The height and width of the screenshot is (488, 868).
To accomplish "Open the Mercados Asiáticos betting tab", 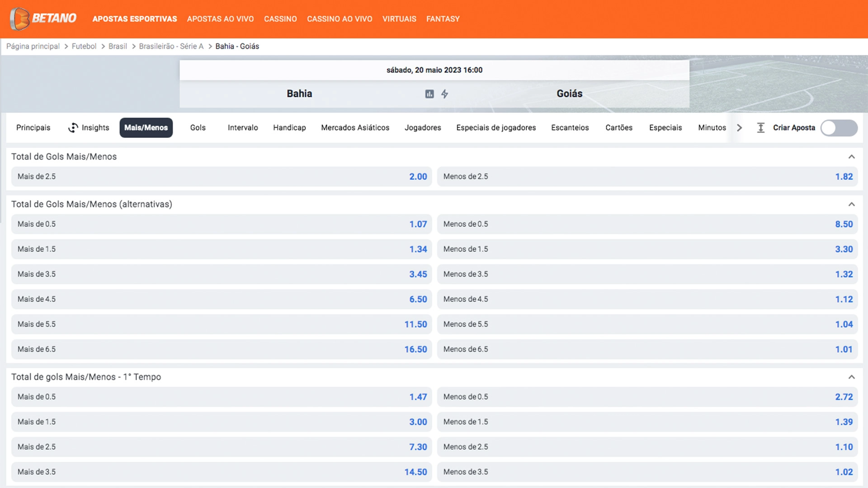I will [355, 127].
